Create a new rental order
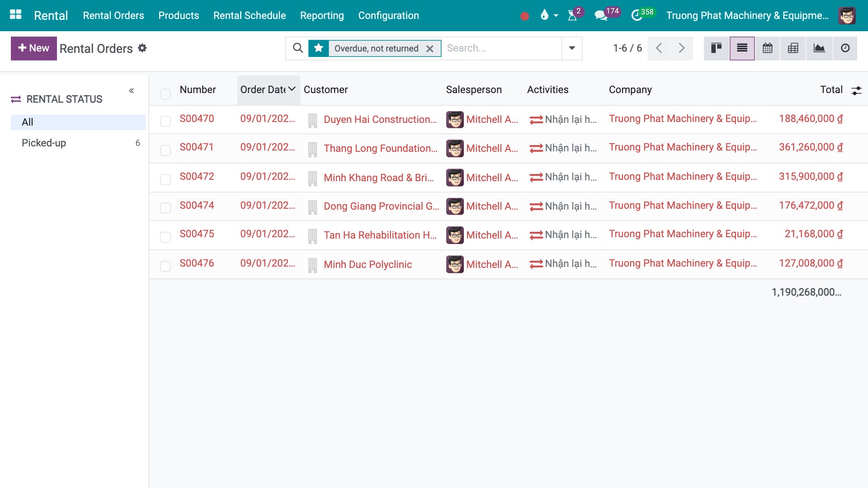 point(34,48)
